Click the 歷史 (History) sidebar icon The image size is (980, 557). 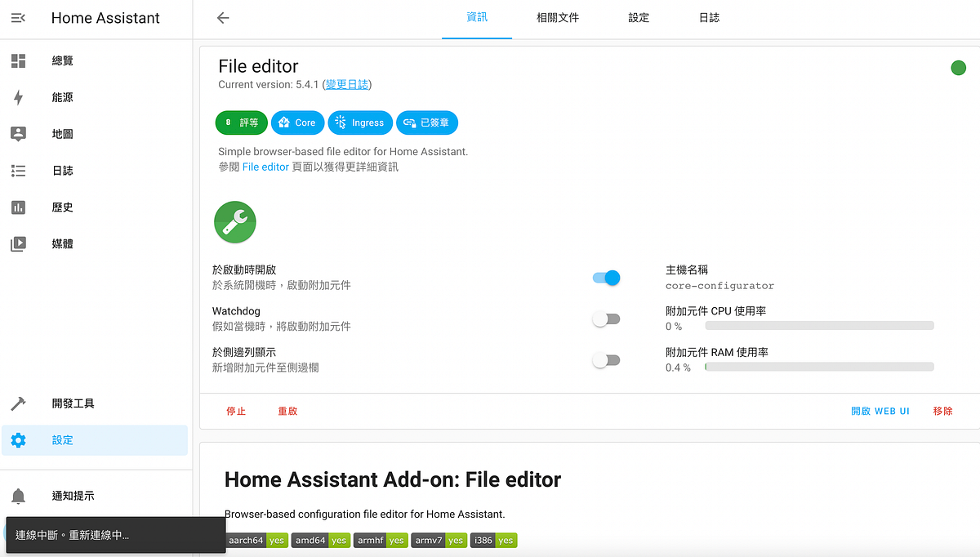point(18,207)
